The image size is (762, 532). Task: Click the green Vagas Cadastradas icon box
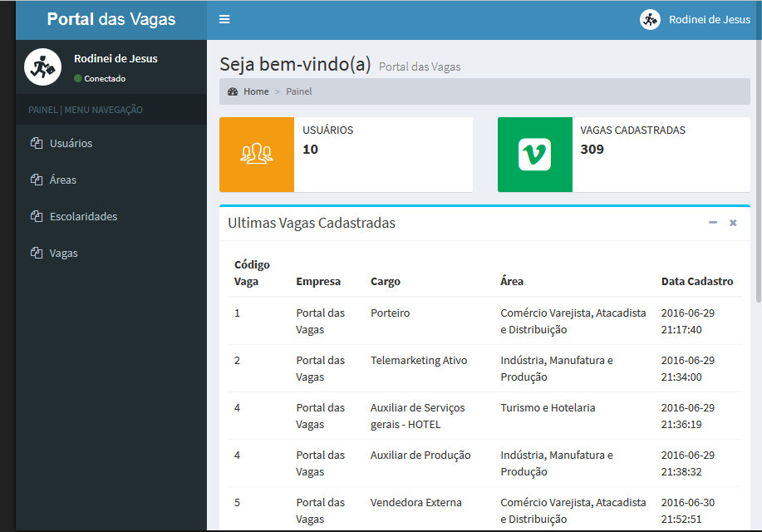pyautogui.click(x=534, y=155)
